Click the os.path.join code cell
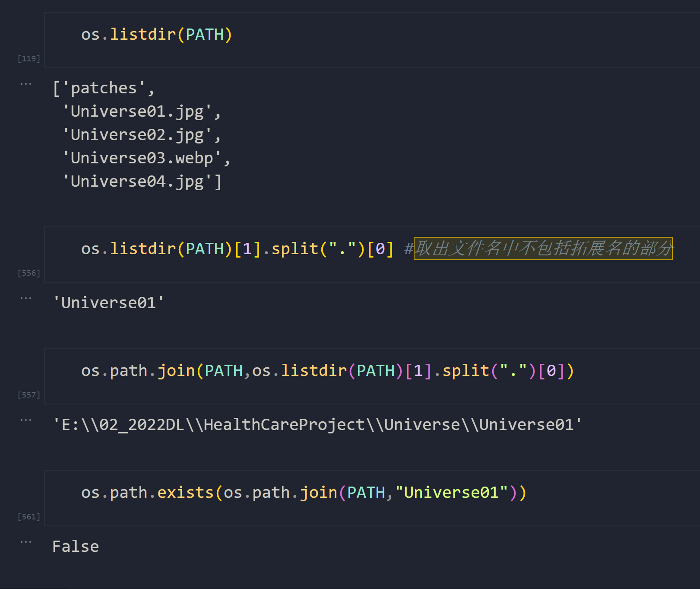The image size is (700, 589). (372, 376)
